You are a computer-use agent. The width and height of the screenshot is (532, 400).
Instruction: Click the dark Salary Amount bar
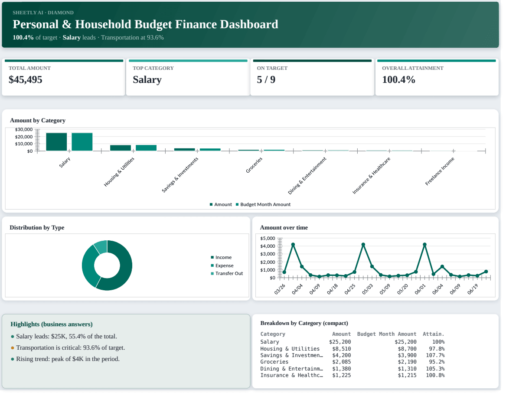(x=56, y=142)
